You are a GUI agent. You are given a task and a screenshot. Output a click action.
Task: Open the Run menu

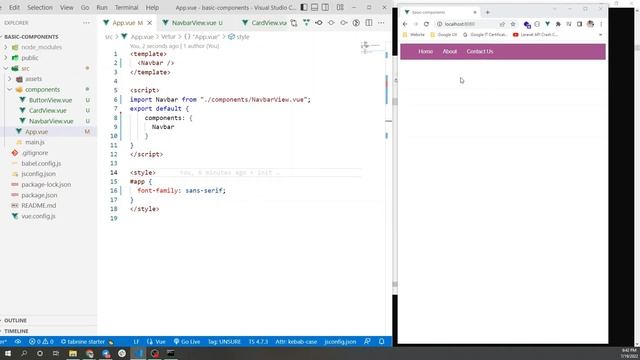pyautogui.click(x=102, y=7)
